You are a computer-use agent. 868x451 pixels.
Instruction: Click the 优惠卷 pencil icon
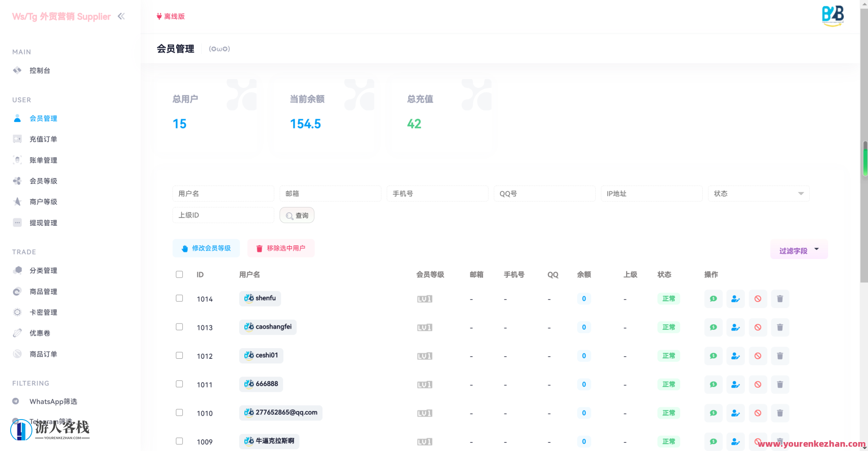[17, 333]
